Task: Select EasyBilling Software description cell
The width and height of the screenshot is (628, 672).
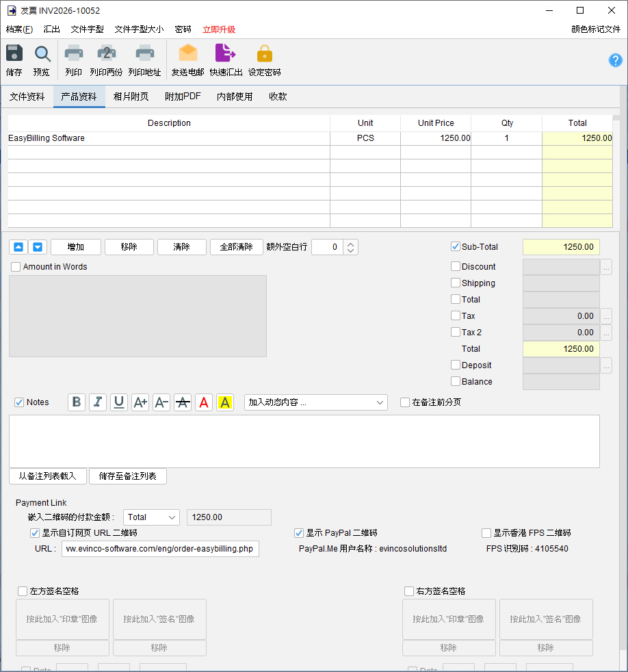Action: [x=169, y=138]
